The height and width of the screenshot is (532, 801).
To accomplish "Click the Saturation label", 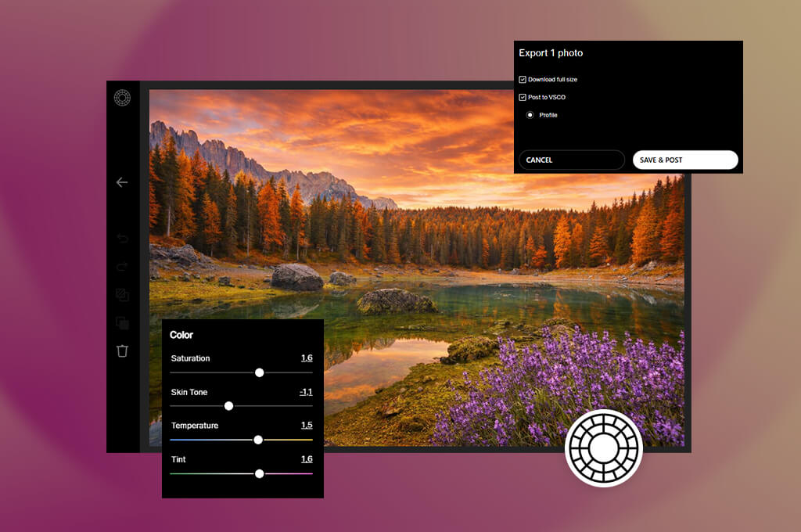I will coord(190,358).
